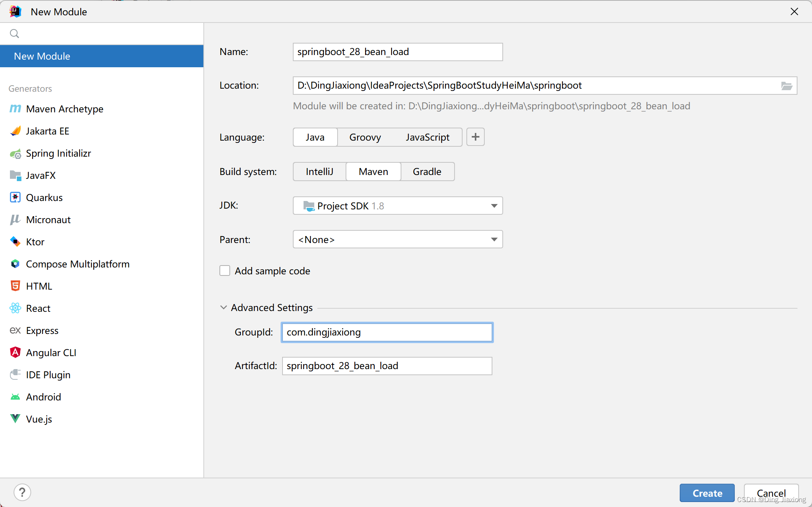This screenshot has height=507, width=812.
Task: Click the JavaFX folder icon
Action: tap(15, 175)
